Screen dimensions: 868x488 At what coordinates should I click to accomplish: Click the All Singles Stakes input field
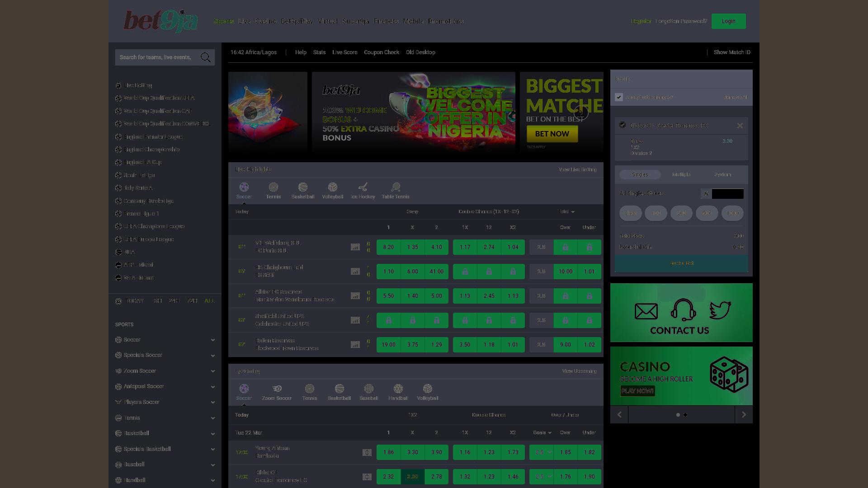coord(727,194)
